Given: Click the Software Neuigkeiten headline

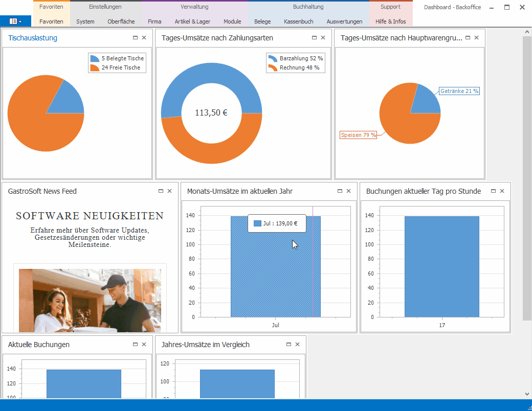Looking at the screenshot, I should [90, 216].
